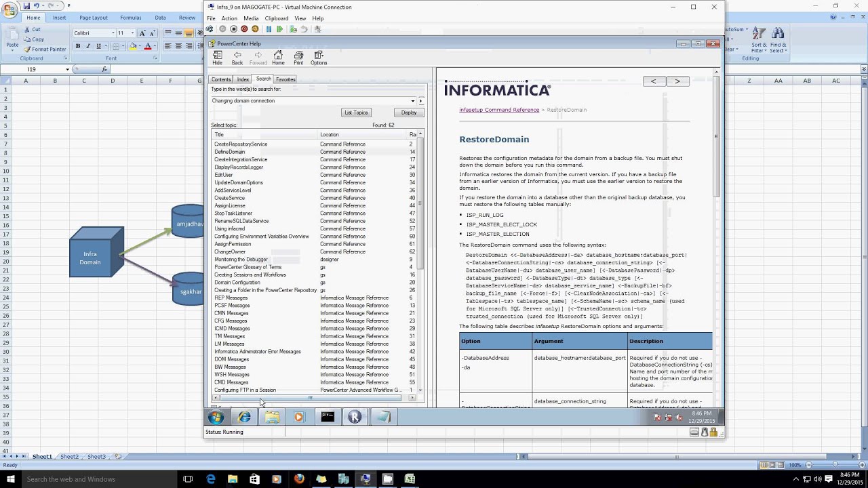The image size is (868, 488).
Task: Open Action menu in VM Connection
Action: (x=229, y=18)
